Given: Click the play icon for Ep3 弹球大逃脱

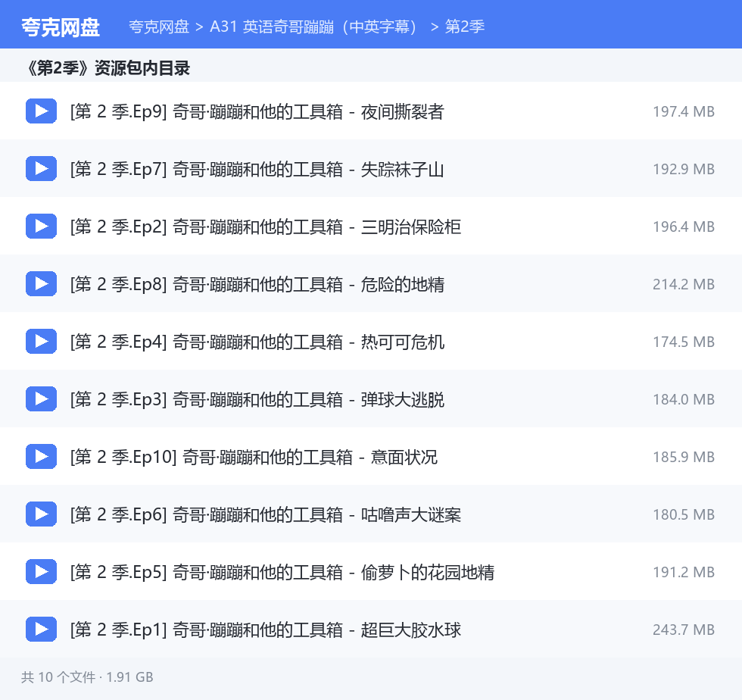Looking at the screenshot, I should click(x=41, y=398).
